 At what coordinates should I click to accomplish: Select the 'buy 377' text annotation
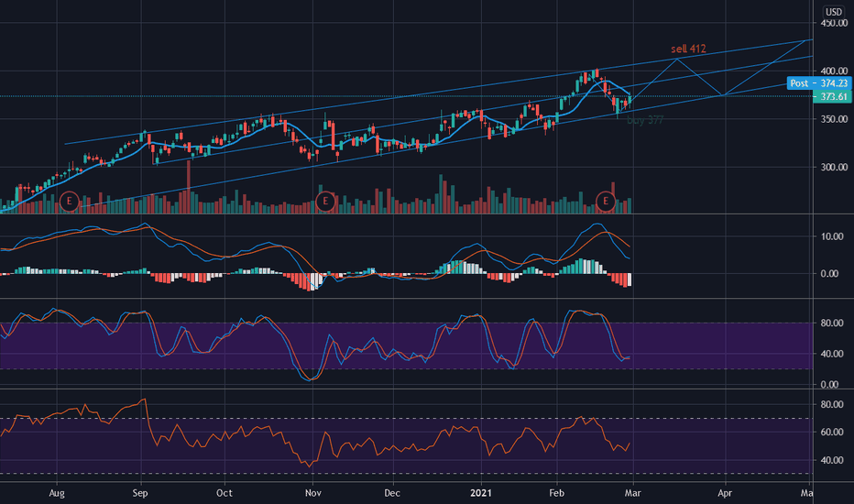pos(645,120)
